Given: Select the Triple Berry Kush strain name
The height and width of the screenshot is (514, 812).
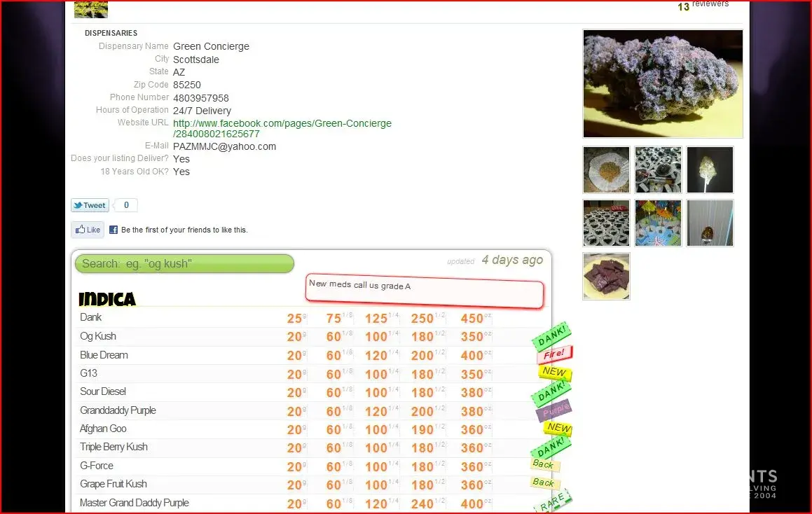Looking at the screenshot, I should click(x=113, y=447).
